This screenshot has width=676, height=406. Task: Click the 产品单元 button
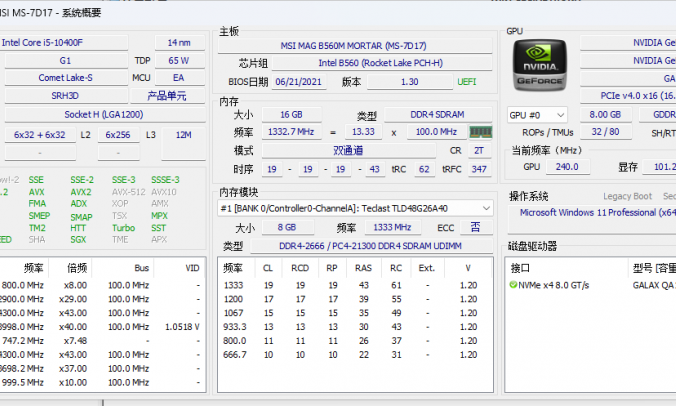click(167, 96)
